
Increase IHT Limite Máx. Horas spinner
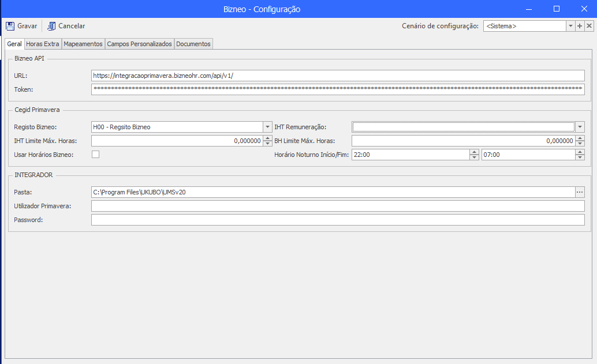268,138
